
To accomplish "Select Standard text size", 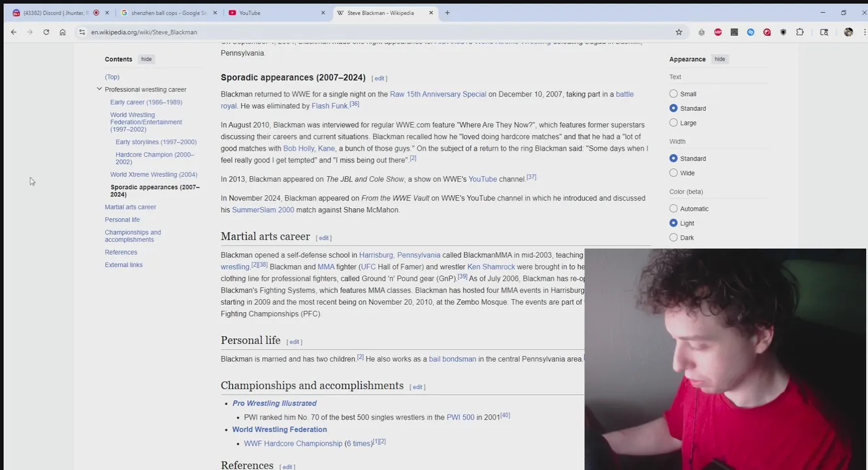I will click(673, 108).
